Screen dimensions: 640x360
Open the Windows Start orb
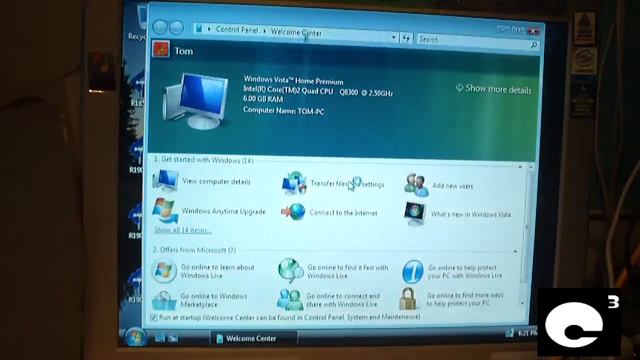pyautogui.click(x=136, y=337)
